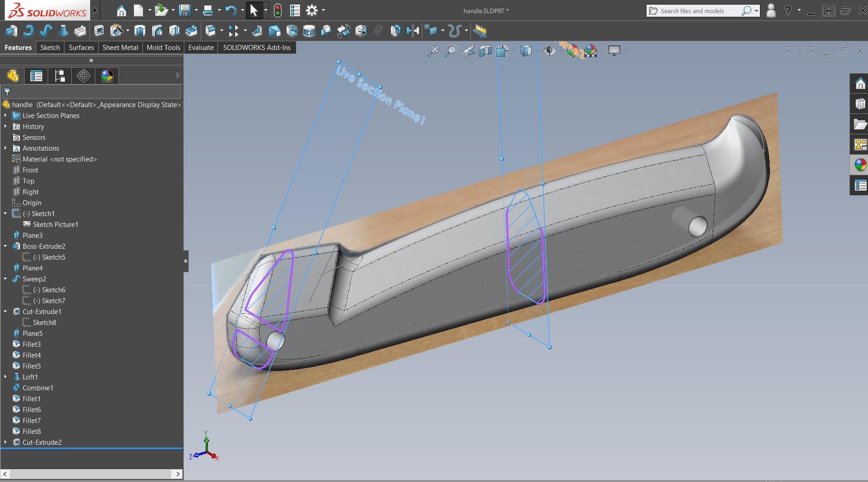This screenshot has width=868, height=482.
Task: Open View Orientation options
Action: pos(503,51)
